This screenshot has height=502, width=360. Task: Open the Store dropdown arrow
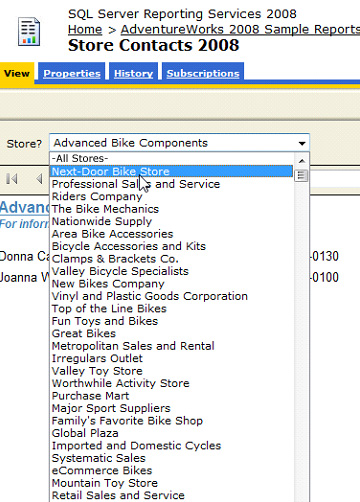tap(302, 143)
